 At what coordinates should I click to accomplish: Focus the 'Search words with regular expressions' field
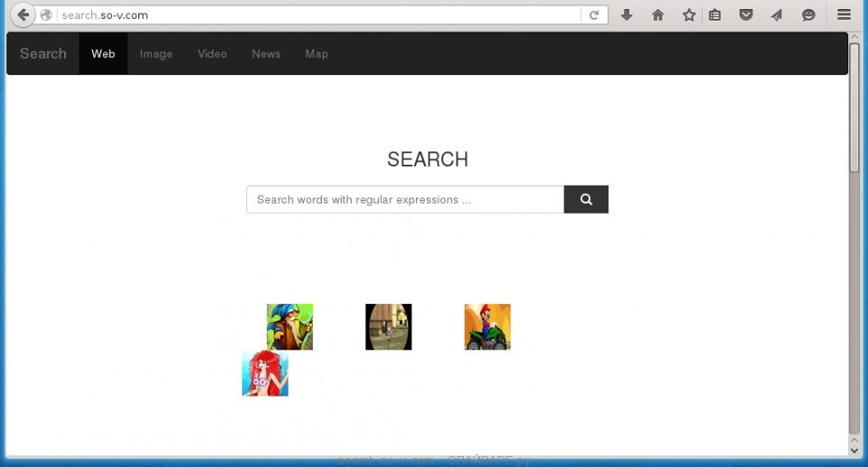click(405, 200)
